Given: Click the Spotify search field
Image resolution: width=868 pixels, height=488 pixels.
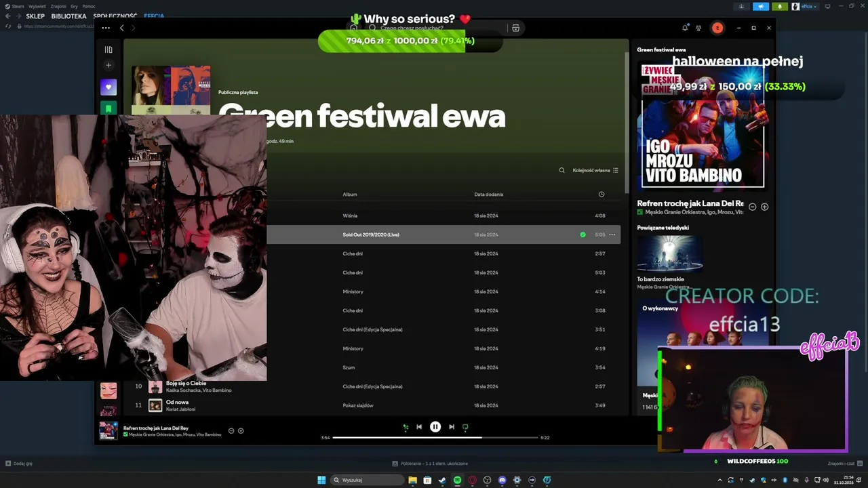Looking at the screenshot, I should [x=437, y=28].
